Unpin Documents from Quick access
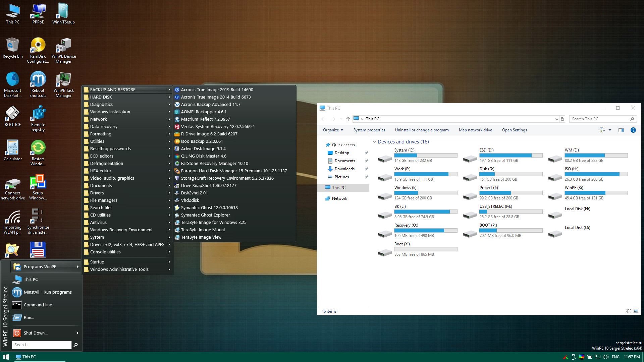This screenshot has width=644, height=362. [x=366, y=161]
